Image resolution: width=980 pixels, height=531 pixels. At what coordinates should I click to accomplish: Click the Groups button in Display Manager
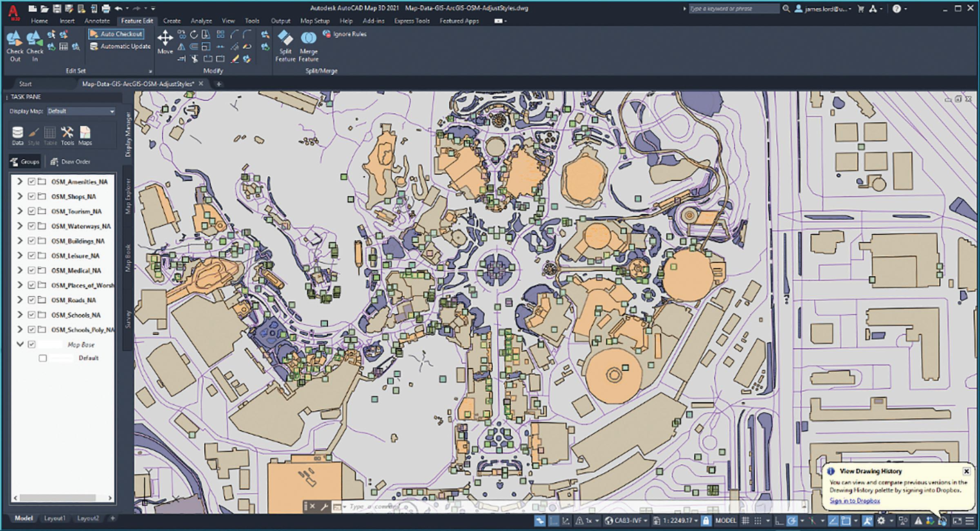point(25,162)
